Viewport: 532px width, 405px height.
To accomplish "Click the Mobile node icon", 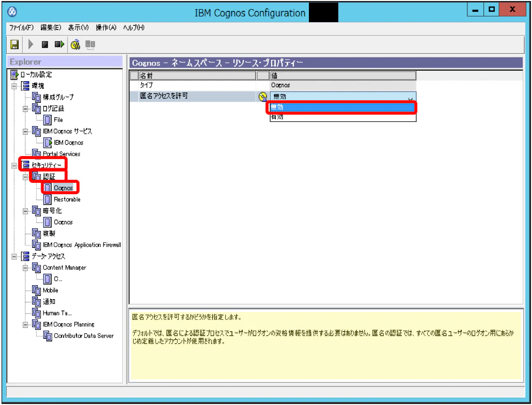I will click(36, 290).
